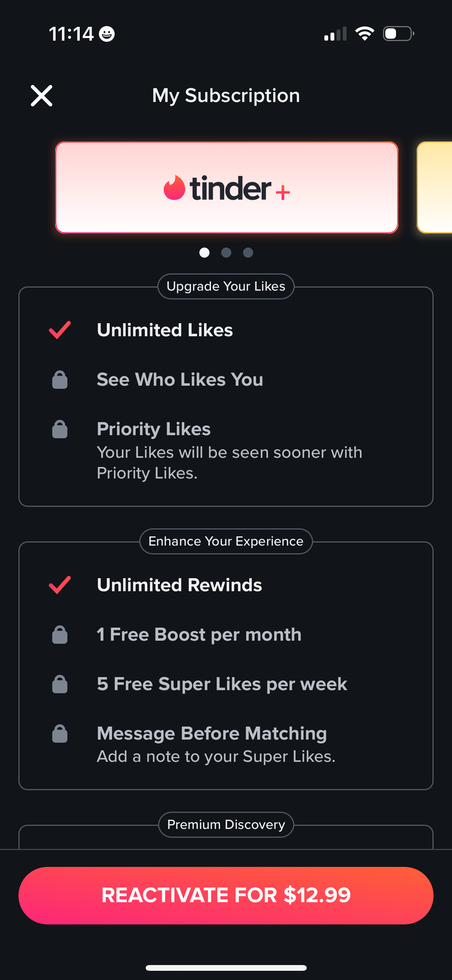
Task: Tap the red checkmark beside Unlimited Likes
Action: [x=60, y=330]
